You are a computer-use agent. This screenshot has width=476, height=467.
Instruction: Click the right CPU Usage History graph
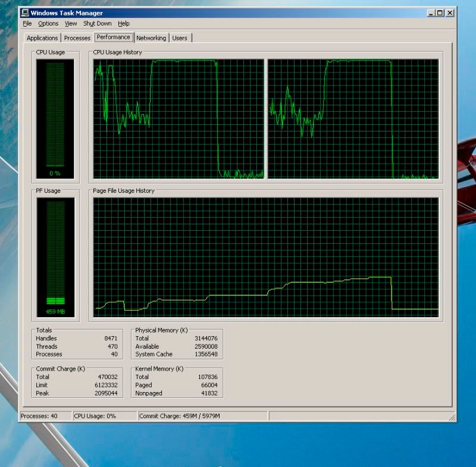(353, 119)
